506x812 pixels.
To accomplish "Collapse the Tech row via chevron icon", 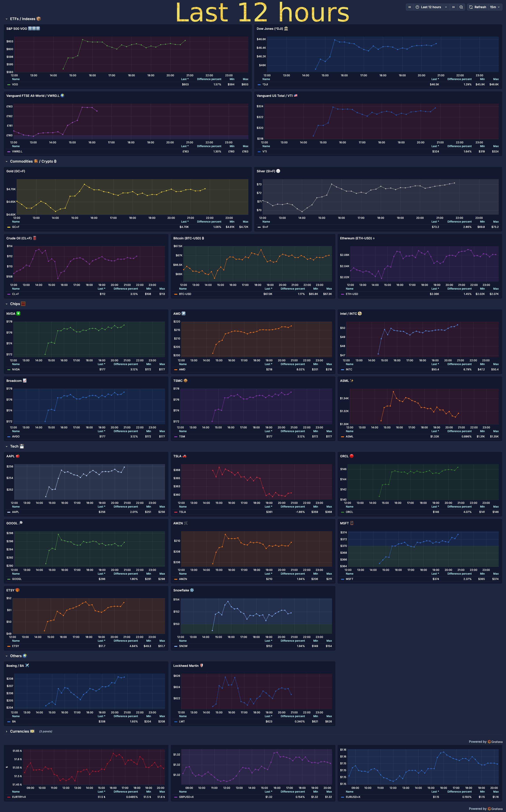I will (6, 446).
